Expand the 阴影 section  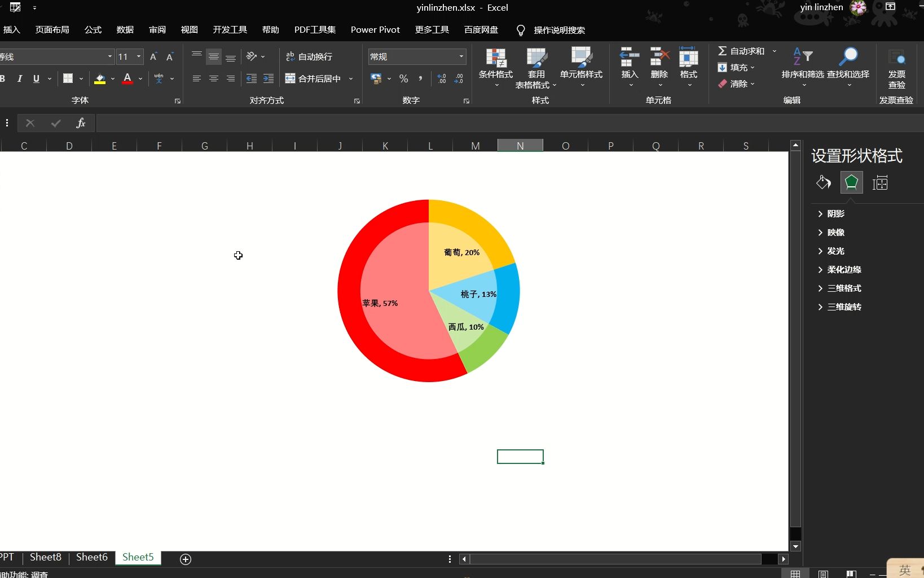pyautogui.click(x=836, y=213)
